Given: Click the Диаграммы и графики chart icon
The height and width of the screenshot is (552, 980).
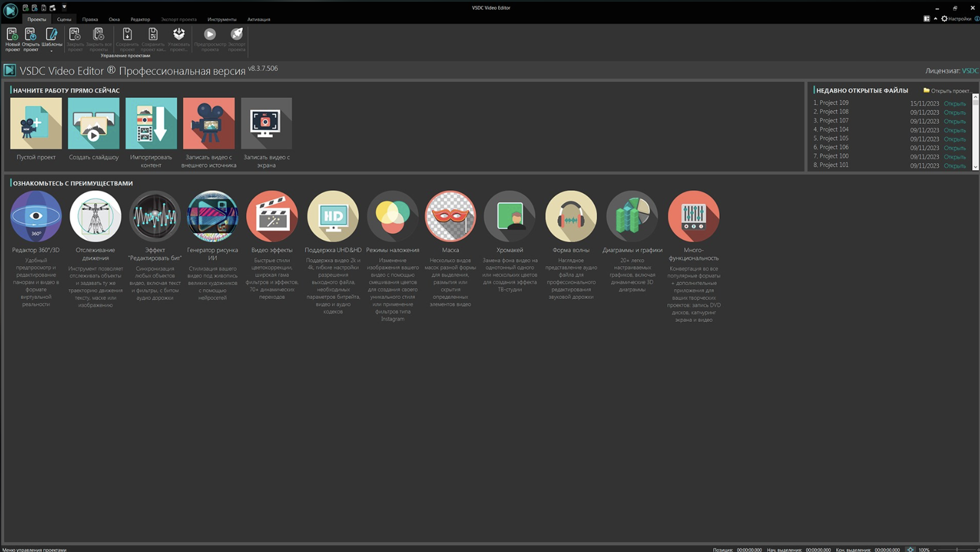Looking at the screenshot, I should coord(632,216).
